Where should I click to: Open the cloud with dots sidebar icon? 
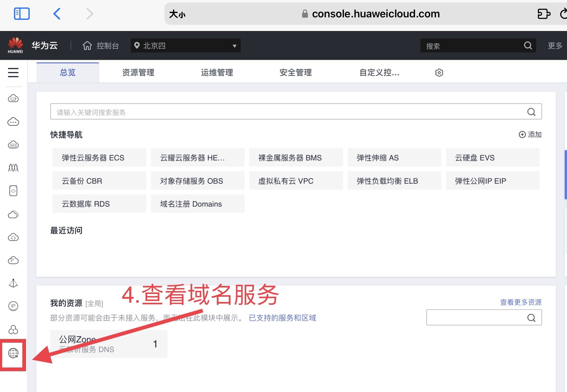tap(13, 122)
